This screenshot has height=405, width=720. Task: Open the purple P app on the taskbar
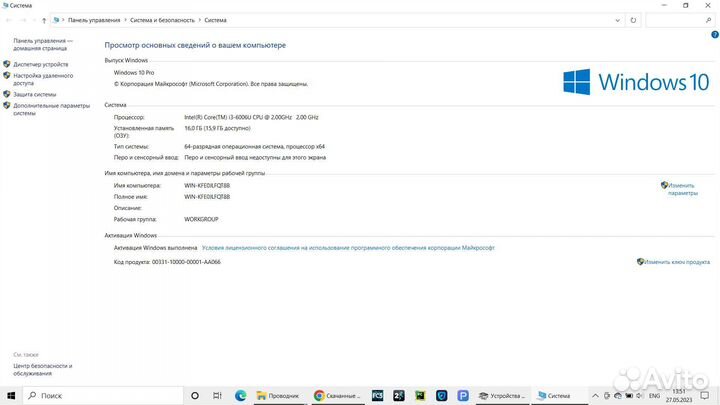[x=463, y=395]
